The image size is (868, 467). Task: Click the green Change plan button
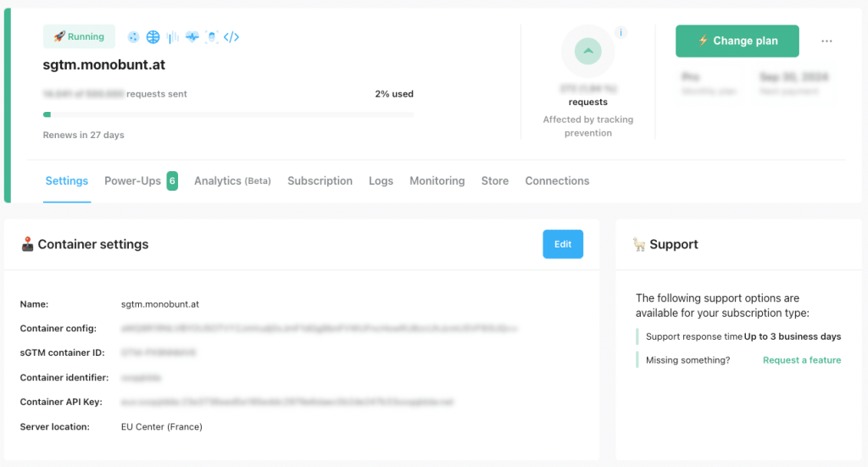click(x=737, y=41)
